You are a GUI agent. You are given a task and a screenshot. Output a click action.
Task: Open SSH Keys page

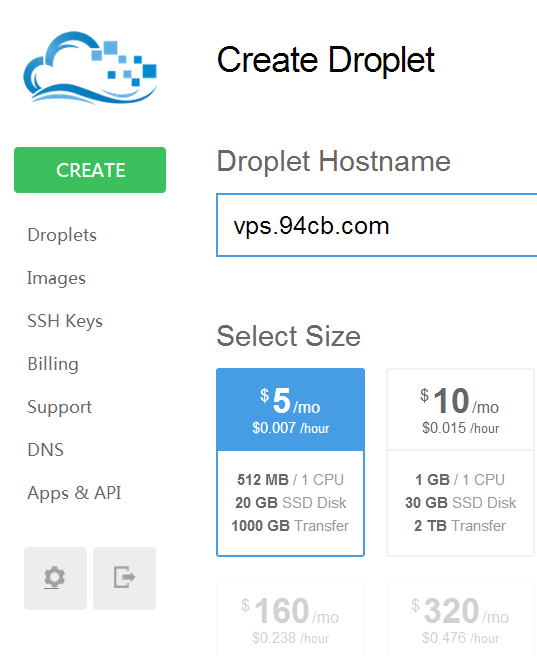[x=65, y=321]
